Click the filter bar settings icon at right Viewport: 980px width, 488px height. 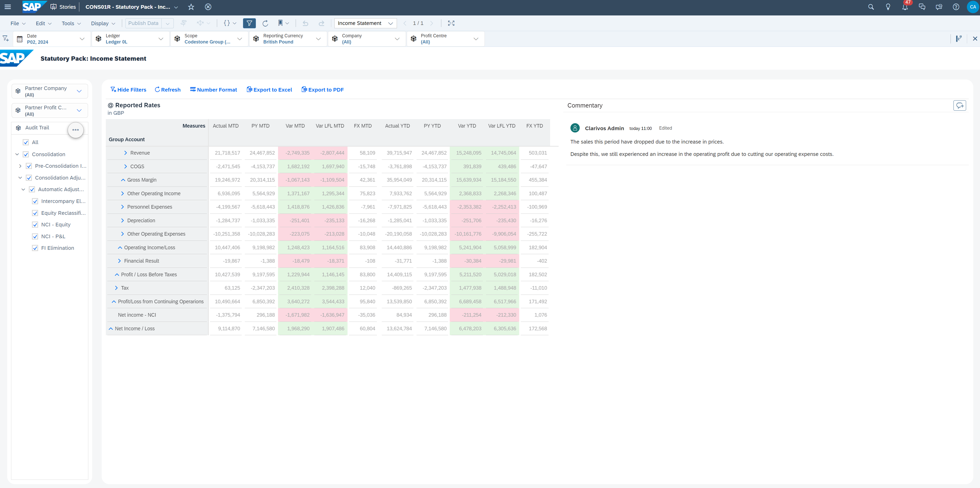point(959,38)
